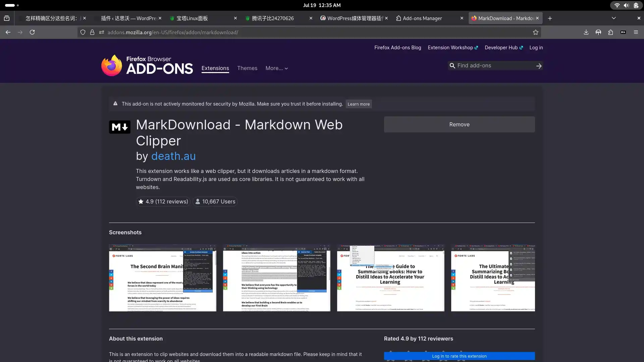Click the Firefox Browser Add-ons logo
Screen dimensions: 644x362
pyautogui.click(x=147, y=65)
